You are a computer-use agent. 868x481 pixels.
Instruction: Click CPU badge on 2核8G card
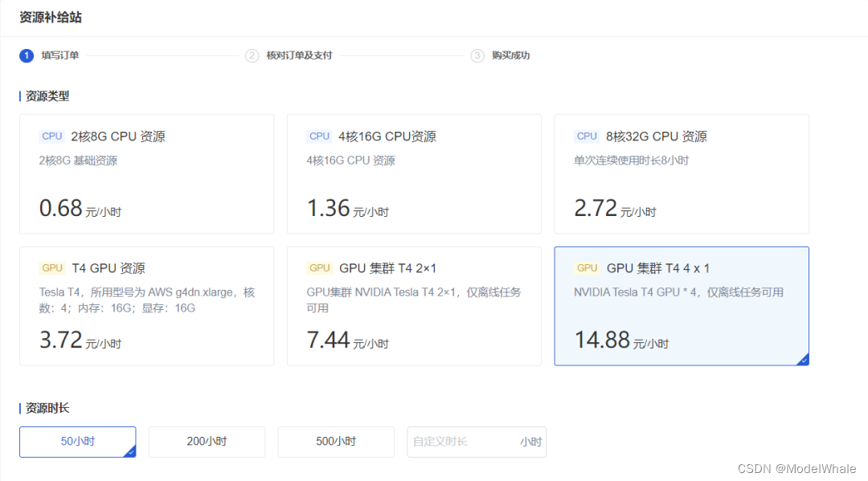point(52,137)
